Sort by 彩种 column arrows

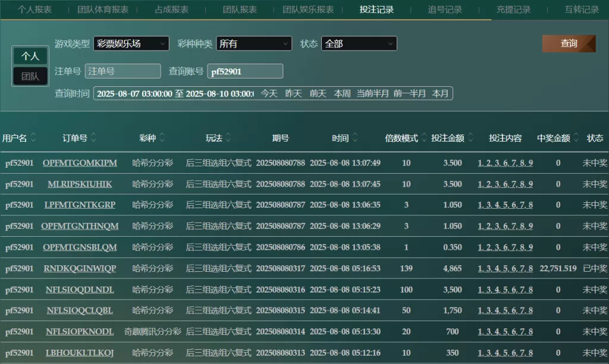[x=162, y=137]
